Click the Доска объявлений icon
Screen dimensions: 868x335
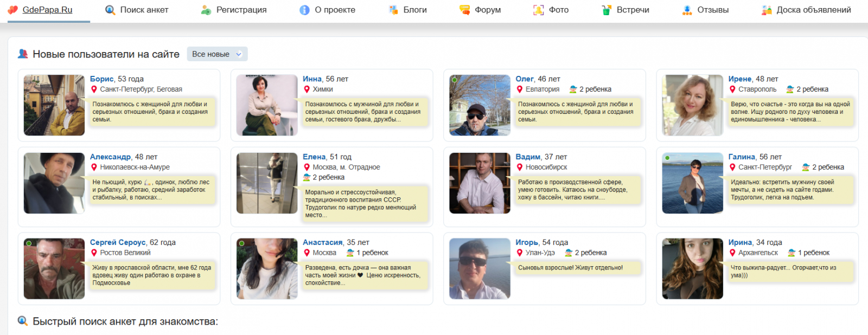767,10
